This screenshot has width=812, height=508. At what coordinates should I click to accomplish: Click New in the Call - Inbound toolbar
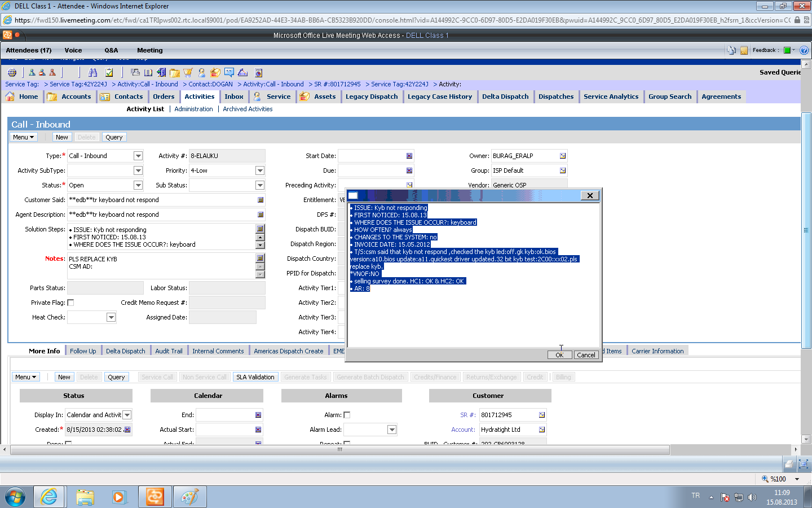62,137
